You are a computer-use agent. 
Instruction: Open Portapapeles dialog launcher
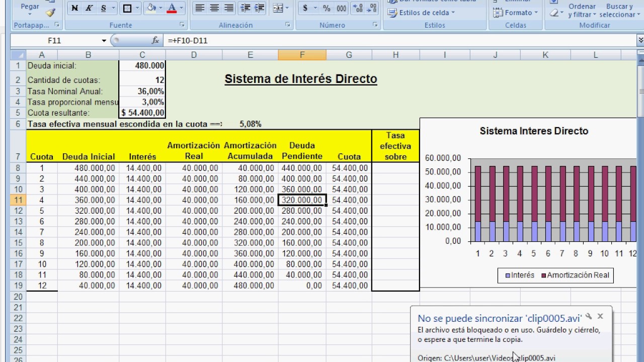click(56, 25)
